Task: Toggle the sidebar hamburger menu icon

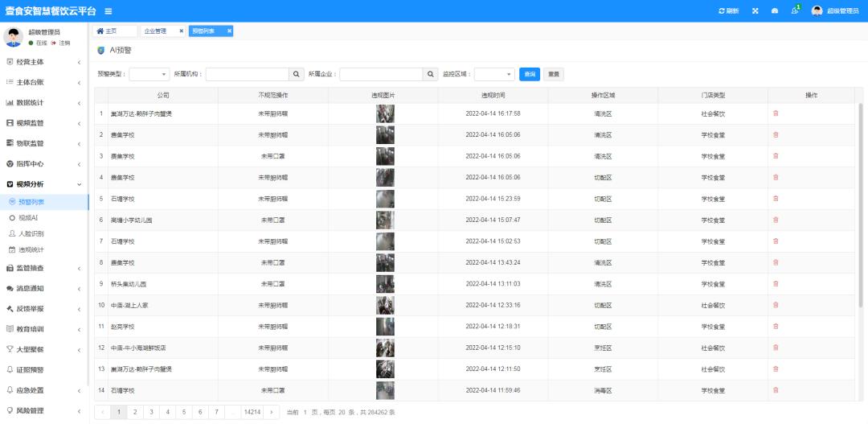Action: (108, 11)
